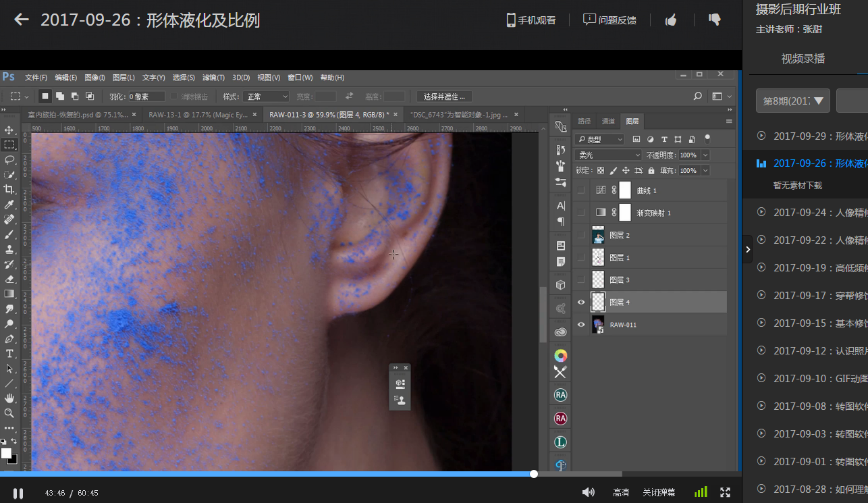Click the thumbs-down dislike icon
This screenshot has width=868, height=503.
pyautogui.click(x=714, y=20)
